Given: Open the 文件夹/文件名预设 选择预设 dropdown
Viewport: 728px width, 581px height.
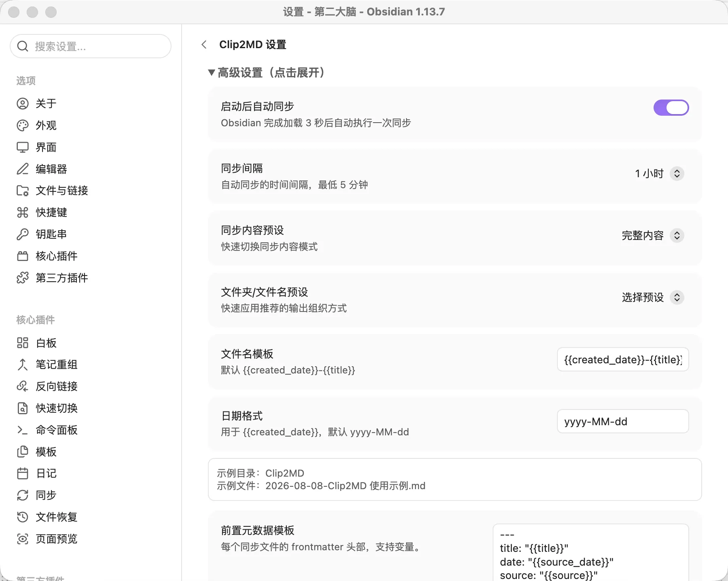Looking at the screenshot, I should pos(652,297).
